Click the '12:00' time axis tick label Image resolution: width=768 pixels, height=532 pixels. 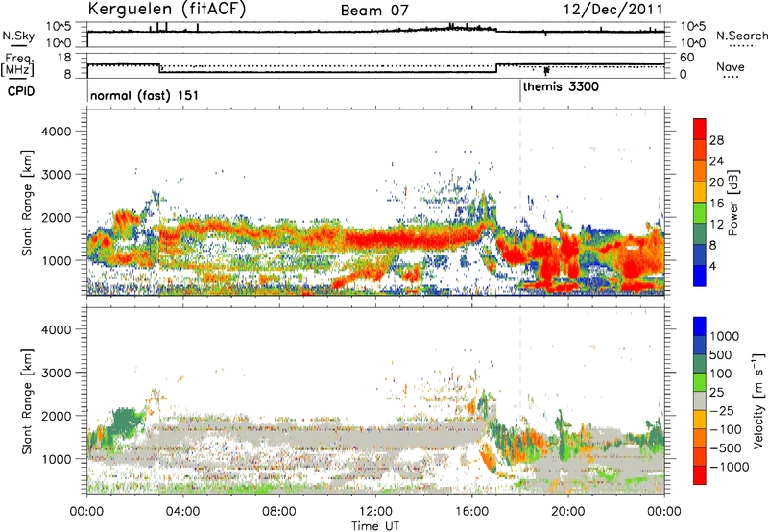pos(375,512)
